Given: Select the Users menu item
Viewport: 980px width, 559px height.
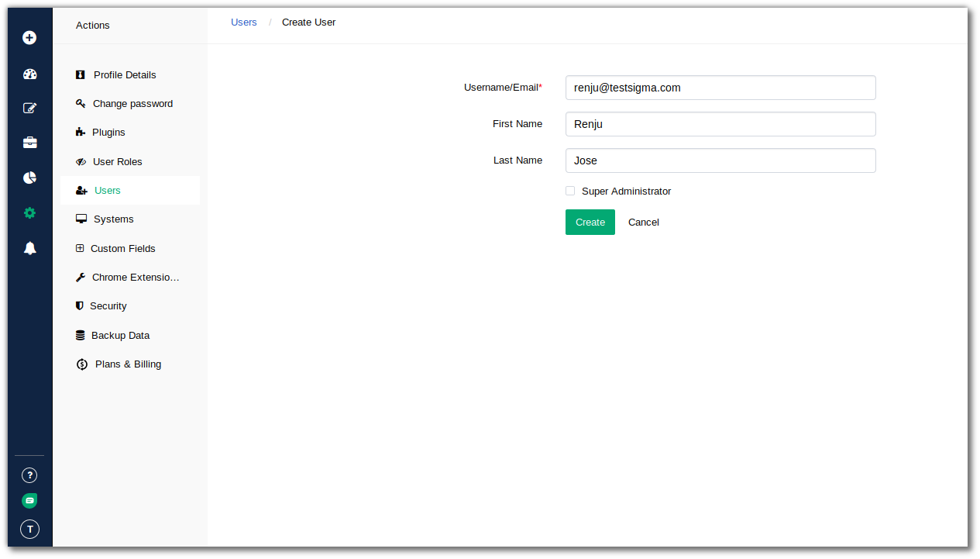Looking at the screenshot, I should coord(130,191).
